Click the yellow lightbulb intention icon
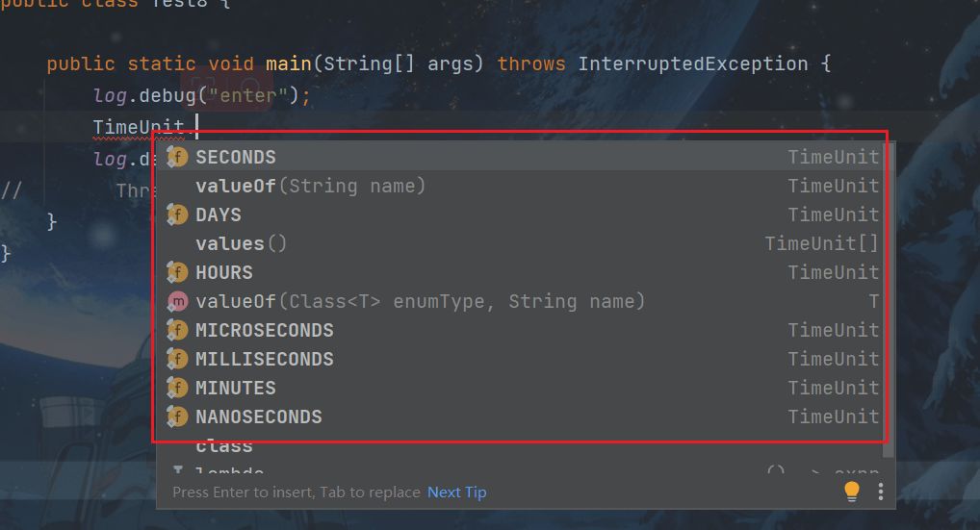The width and height of the screenshot is (980, 530). [x=851, y=492]
